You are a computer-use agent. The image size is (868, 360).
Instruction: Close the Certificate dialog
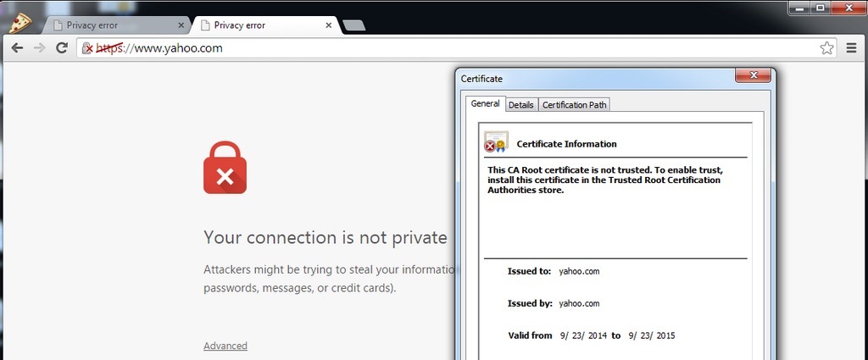(753, 75)
